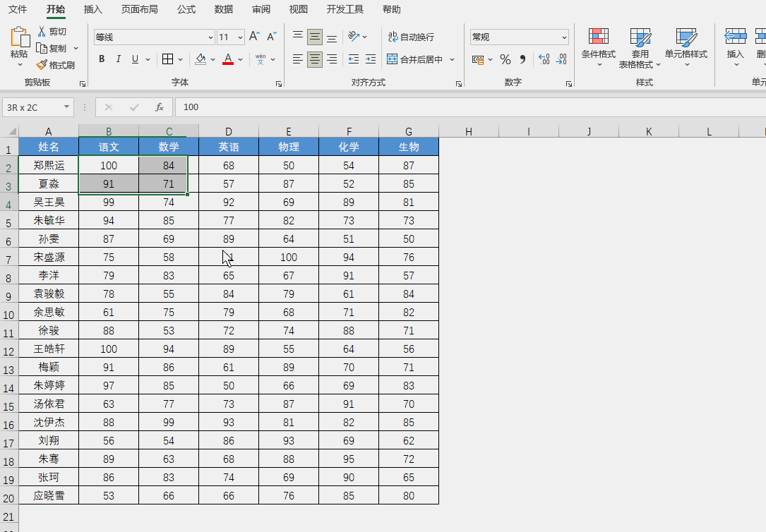Viewport: 766px width, 532px height.
Task: Toggle horizontal center alignment
Action: point(315,59)
